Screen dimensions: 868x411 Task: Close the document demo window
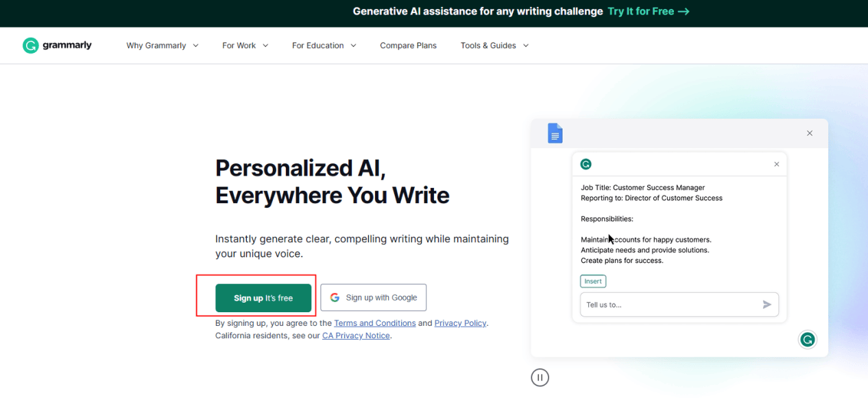[x=809, y=133]
